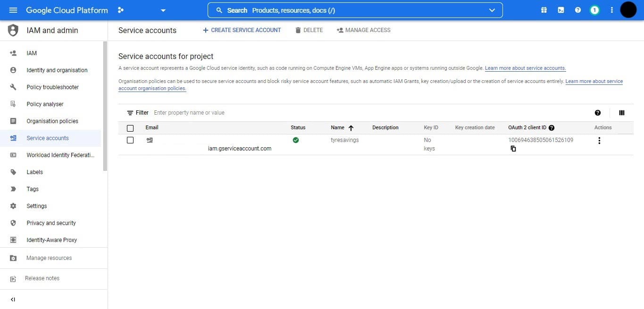
Task: Click the iam.gserviceaccount.com email text
Action: pyautogui.click(x=240, y=149)
